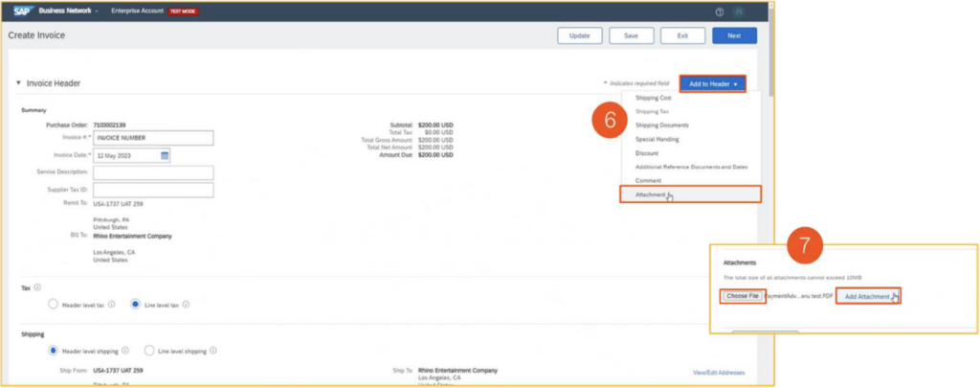Click Rhino Entertainment Company under Bill To
980x388 pixels.
tap(132, 237)
